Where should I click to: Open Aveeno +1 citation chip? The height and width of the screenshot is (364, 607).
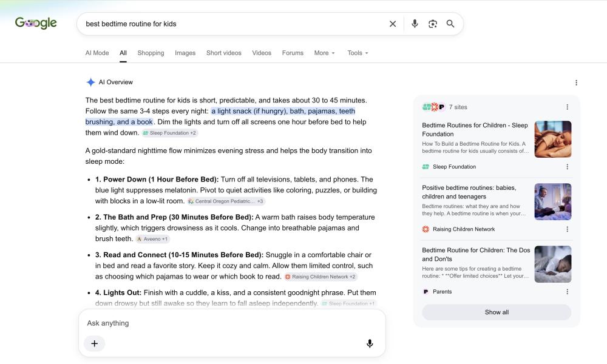click(x=152, y=239)
